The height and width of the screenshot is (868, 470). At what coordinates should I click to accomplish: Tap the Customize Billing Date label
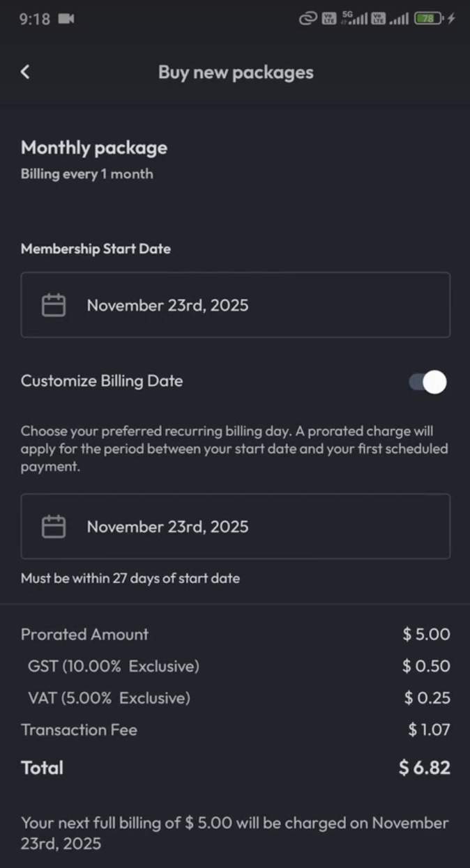[x=102, y=381]
